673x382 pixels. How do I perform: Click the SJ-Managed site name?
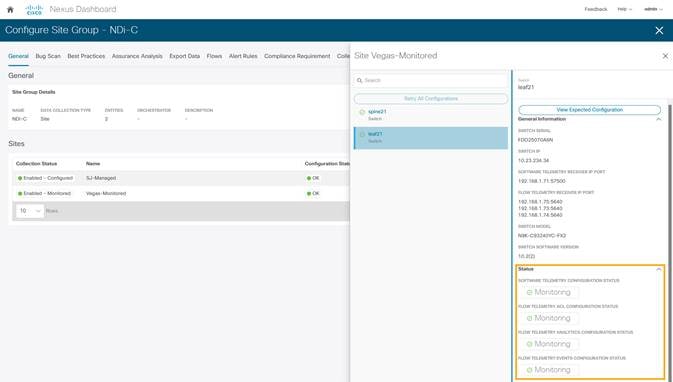pos(101,178)
